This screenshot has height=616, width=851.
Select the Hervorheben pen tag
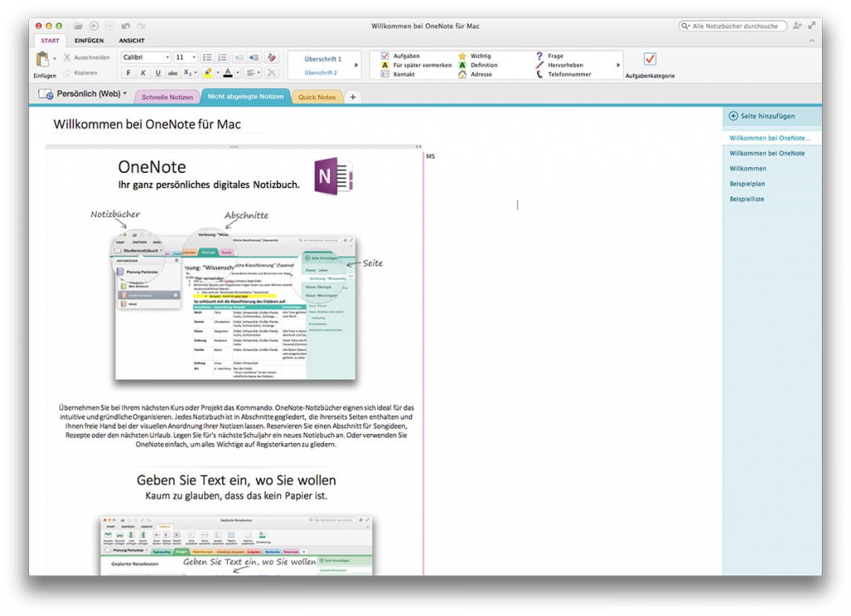[x=539, y=65]
